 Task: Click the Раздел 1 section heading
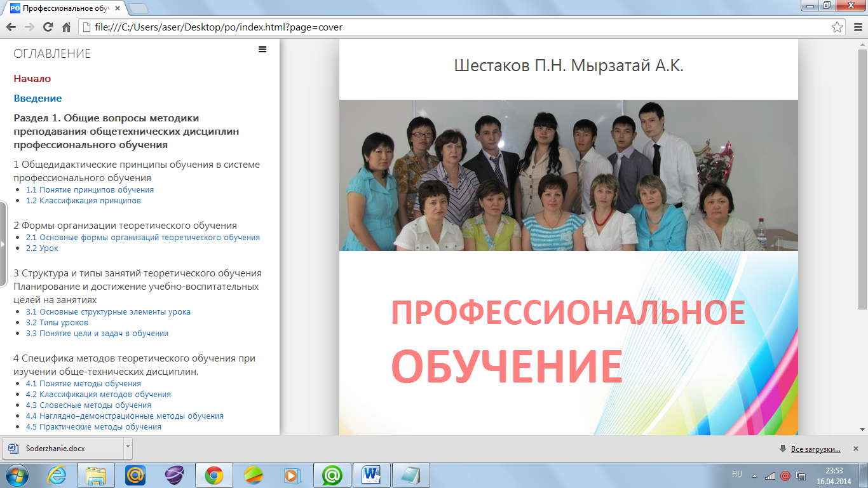pyautogui.click(x=126, y=132)
